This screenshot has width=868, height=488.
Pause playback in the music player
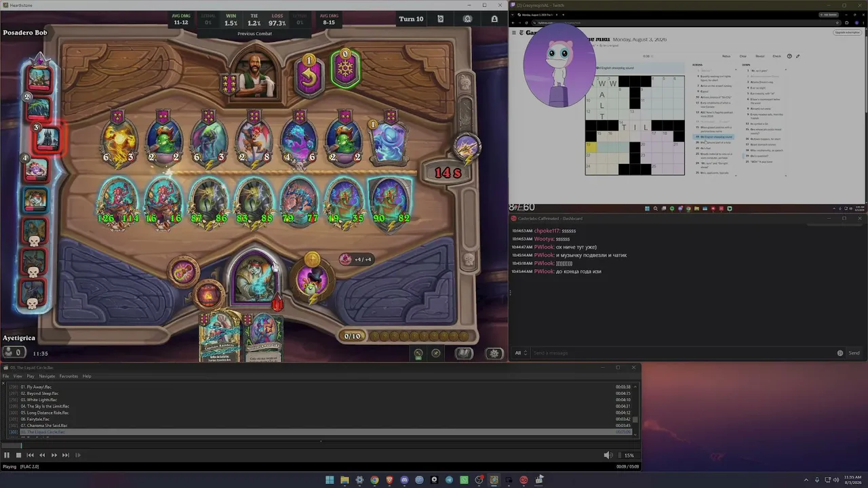pos(7,455)
